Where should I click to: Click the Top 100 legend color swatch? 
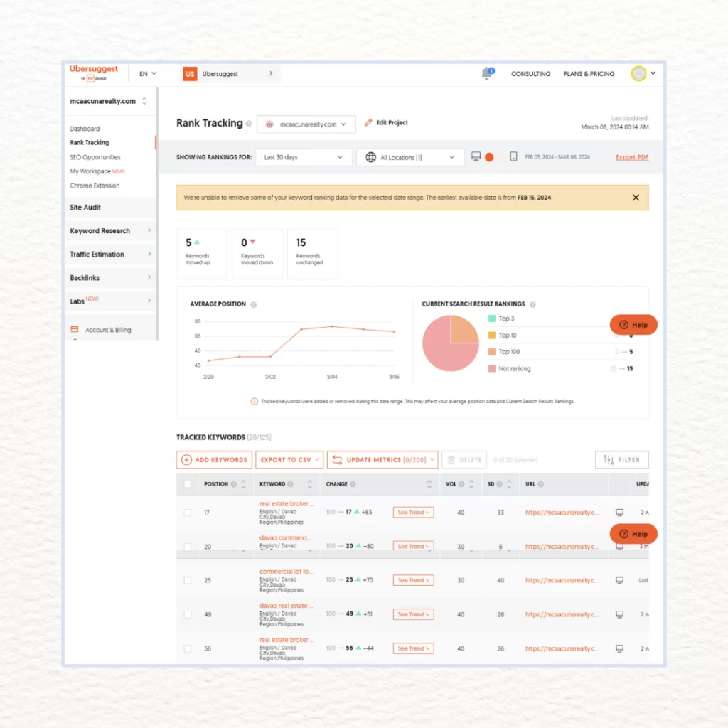pos(492,352)
